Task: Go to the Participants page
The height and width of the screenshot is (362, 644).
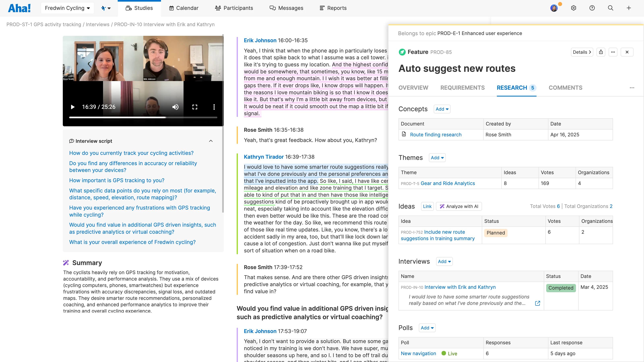Action: (234, 8)
